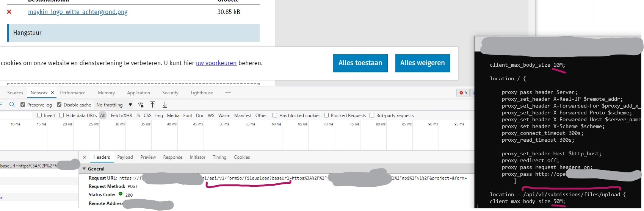Click the Request URL value text
The image size is (644, 211).
tap(293, 178)
